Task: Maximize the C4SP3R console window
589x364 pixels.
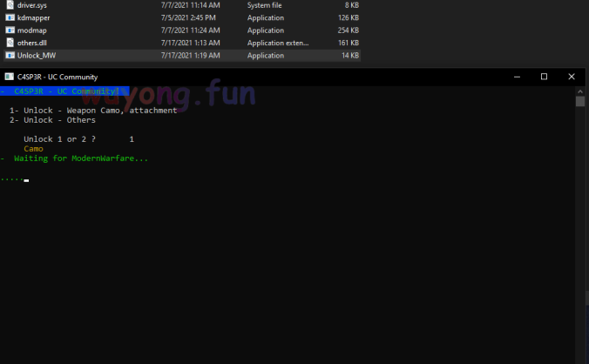Action: tap(545, 77)
